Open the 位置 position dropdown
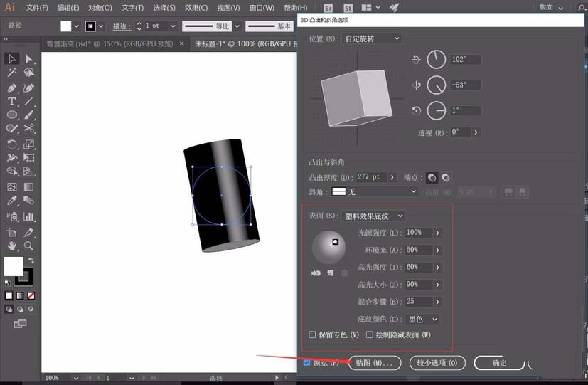 [x=371, y=38]
